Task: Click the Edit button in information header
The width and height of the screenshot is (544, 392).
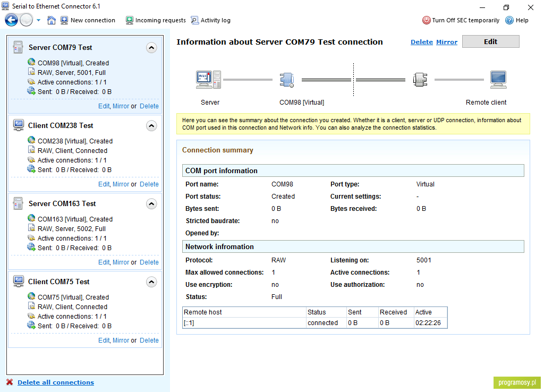Action: pos(490,41)
